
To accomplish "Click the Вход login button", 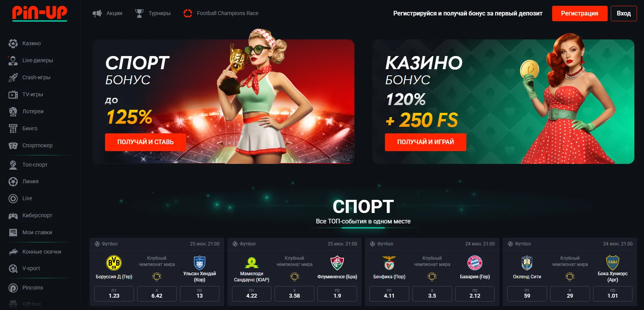I will click(x=624, y=14).
